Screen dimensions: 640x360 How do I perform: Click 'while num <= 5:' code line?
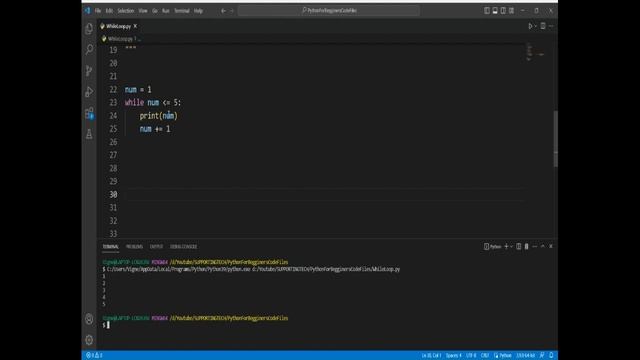point(153,102)
